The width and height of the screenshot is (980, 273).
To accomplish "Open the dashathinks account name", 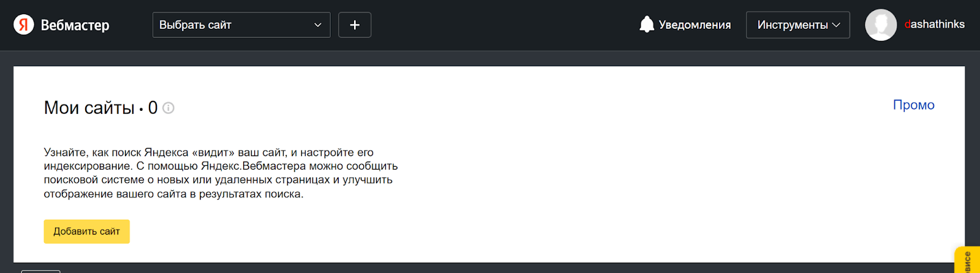I will [x=935, y=24].
